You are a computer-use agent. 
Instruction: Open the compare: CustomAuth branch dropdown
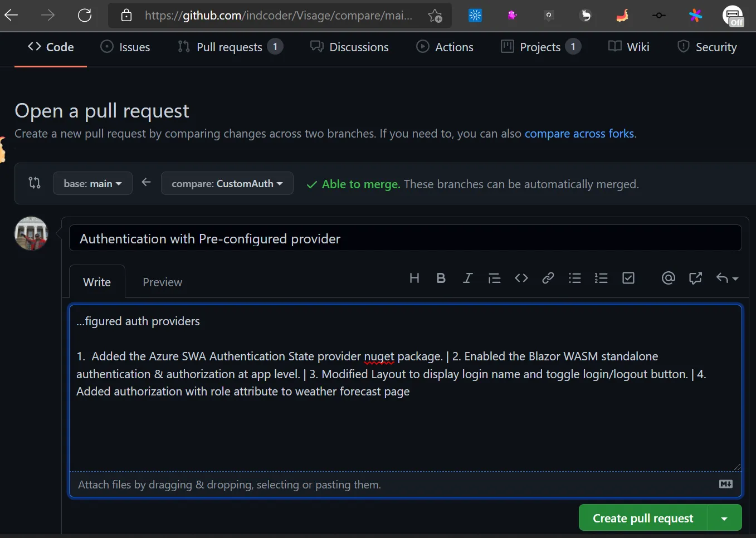click(x=227, y=184)
